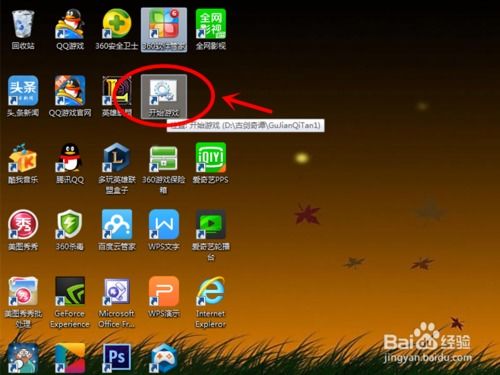
Task: Select the 英雄联盟 game shortcut
Action: click(117, 91)
